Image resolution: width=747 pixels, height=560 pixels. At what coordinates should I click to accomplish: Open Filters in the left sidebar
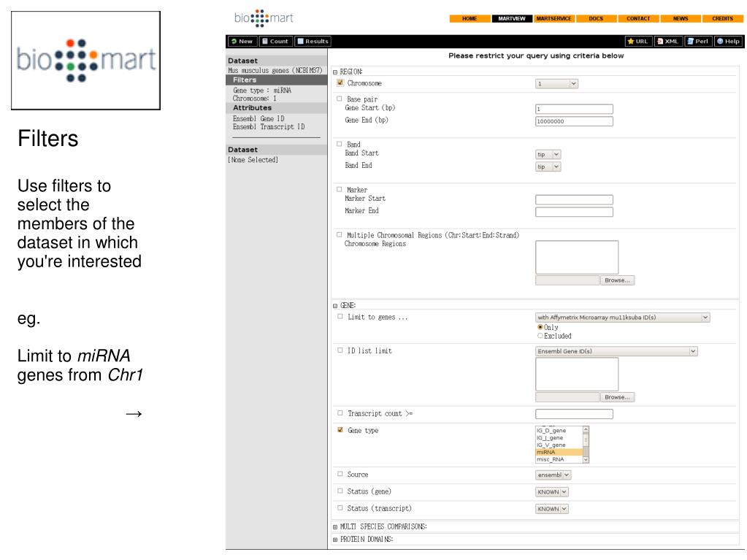[276, 80]
